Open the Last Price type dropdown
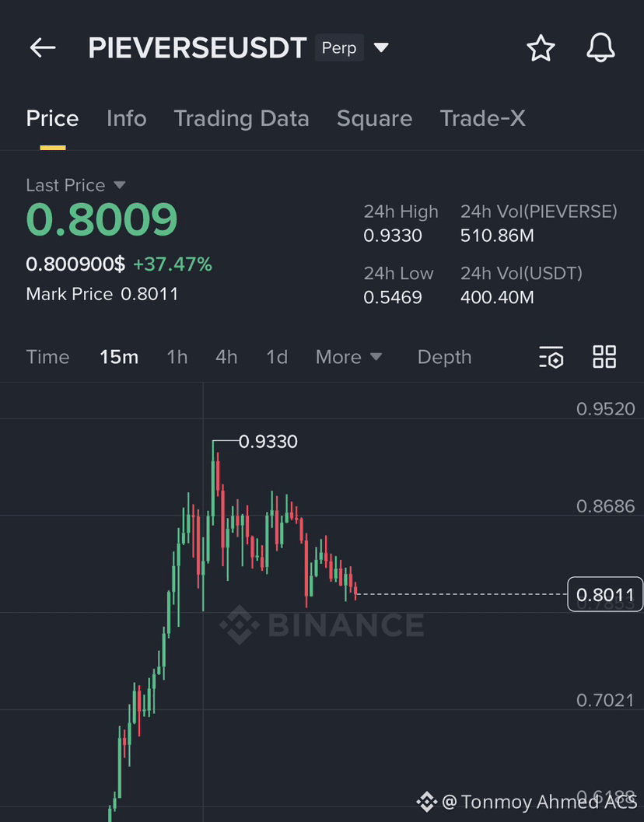Viewport: 644px width, 822px height. [120, 185]
